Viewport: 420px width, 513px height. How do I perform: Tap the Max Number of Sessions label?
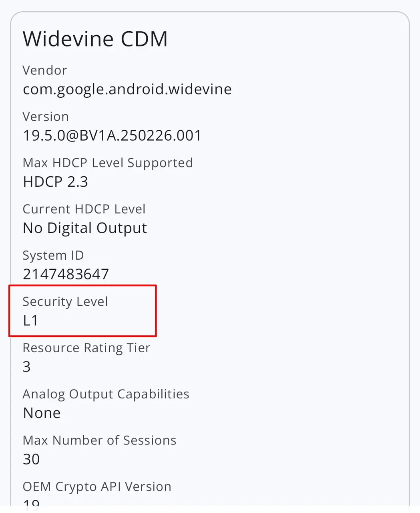(x=99, y=440)
